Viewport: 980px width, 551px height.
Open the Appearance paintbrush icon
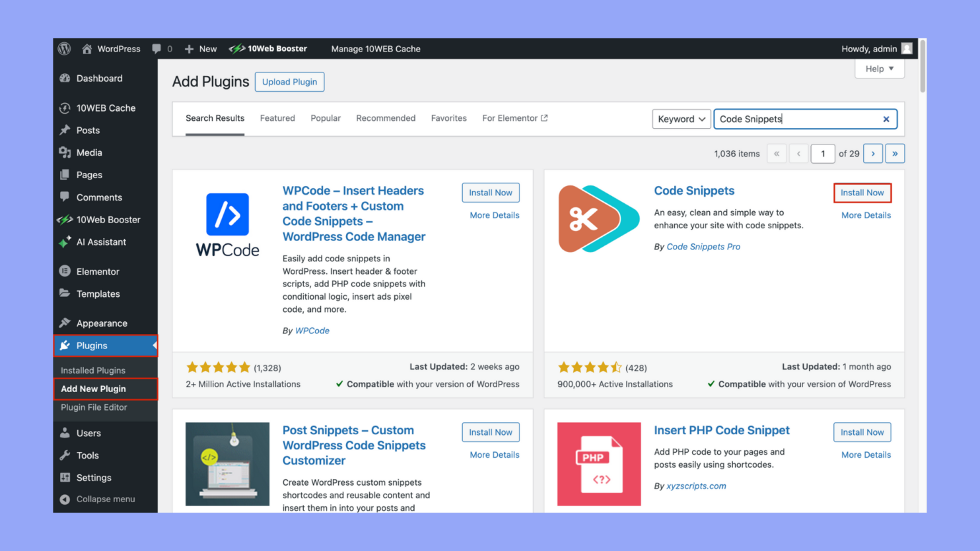[65, 323]
